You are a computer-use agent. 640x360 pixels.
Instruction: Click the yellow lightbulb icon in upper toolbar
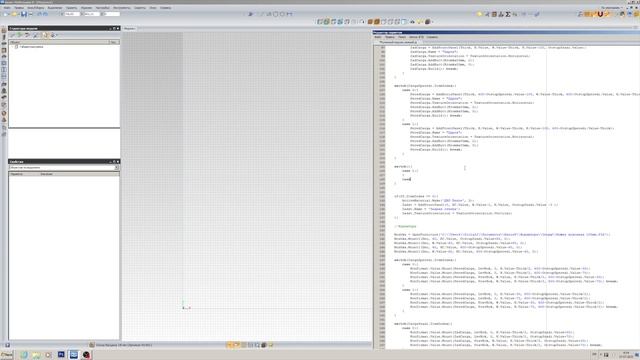(x=480, y=14)
